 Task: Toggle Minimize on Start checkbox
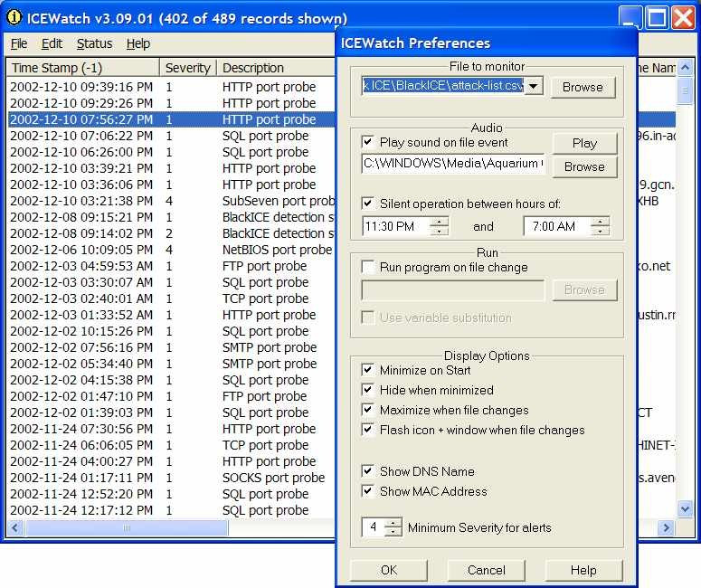coord(367,370)
